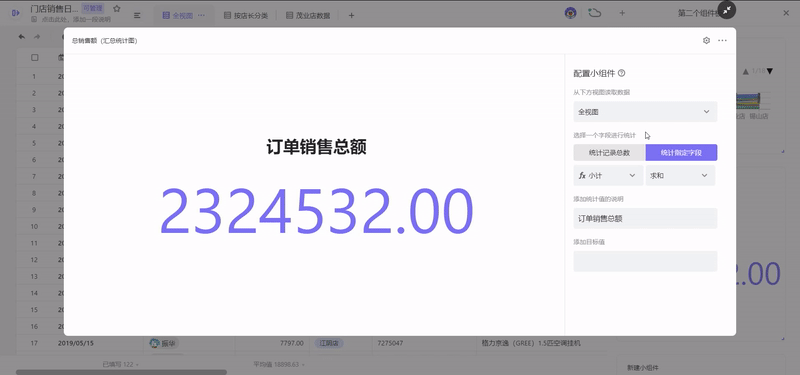Click the undo arrow in toolbar
800x375 pixels.
click(x=21, y=36)
